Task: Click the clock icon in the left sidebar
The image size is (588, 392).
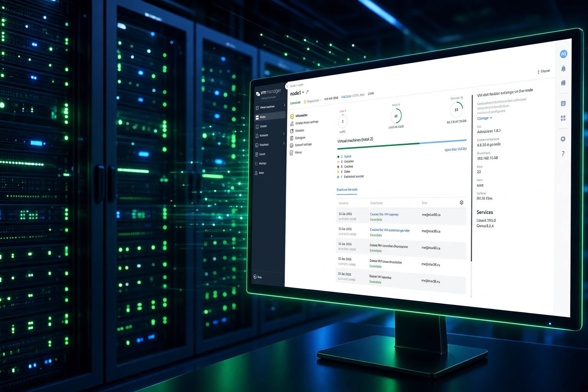Action: (256, 163)
